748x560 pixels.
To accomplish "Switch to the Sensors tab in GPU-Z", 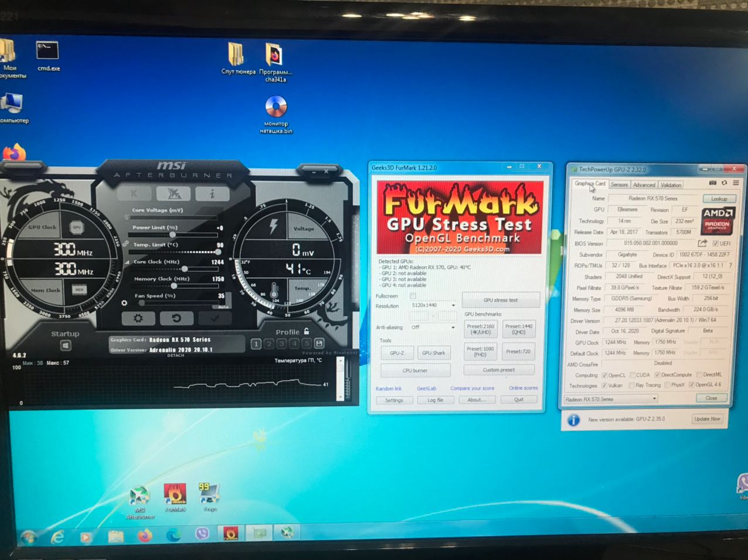I will coord(619,185).
